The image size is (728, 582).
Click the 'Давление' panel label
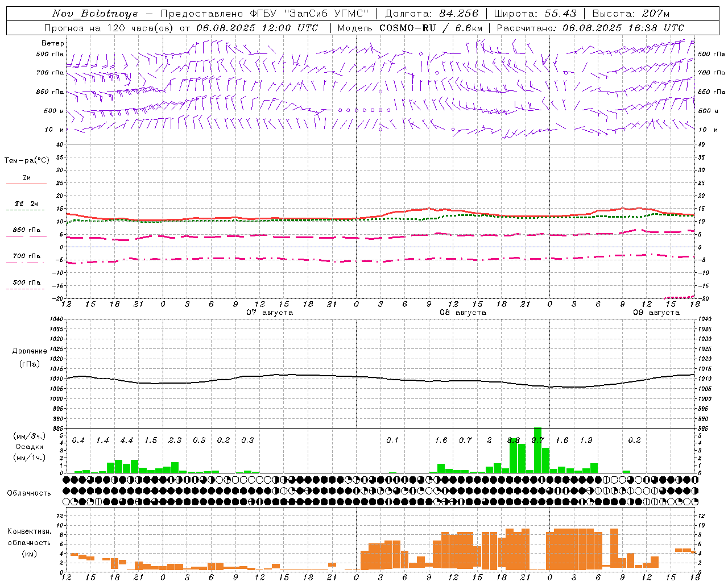coord(29,351)
